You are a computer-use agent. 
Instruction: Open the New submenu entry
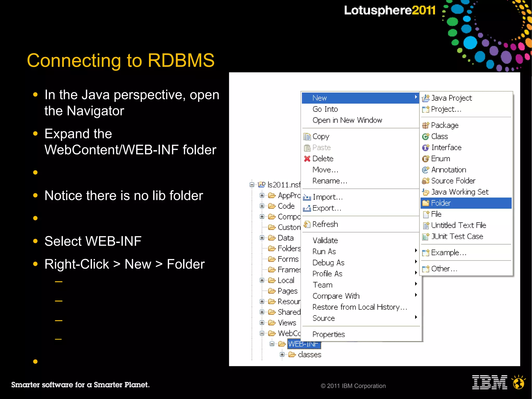click(x=360, y=98)
